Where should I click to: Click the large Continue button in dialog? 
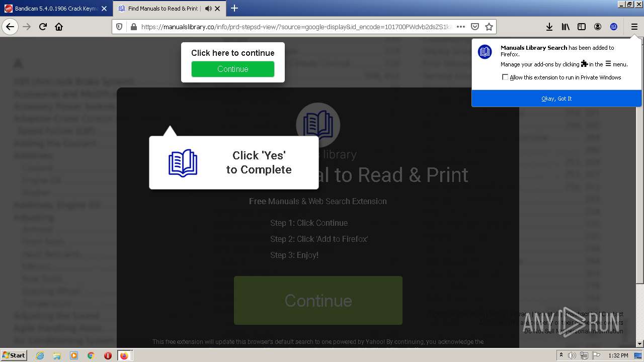318,300
